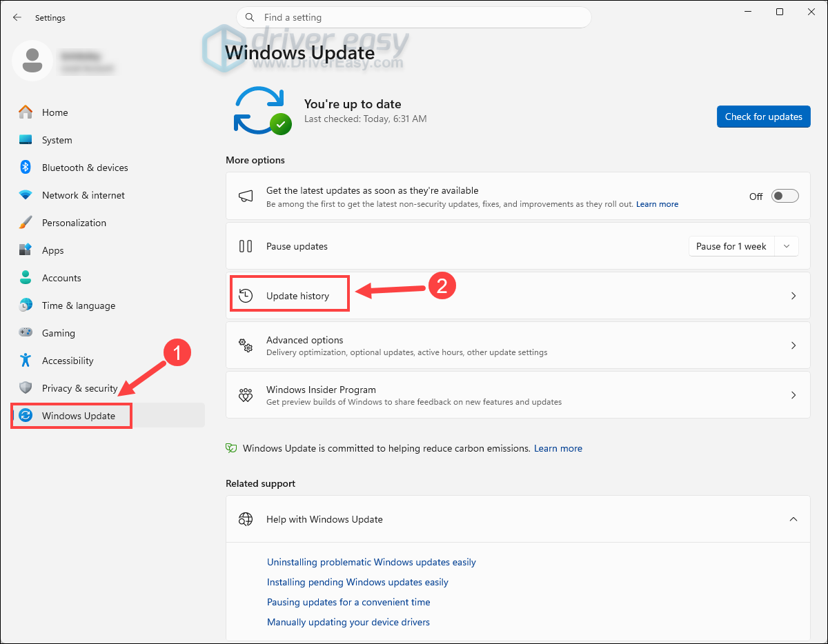The height and width of the screenshot is (644, 828).
Task: Select Apps in the sidebar
Action: 108,250
